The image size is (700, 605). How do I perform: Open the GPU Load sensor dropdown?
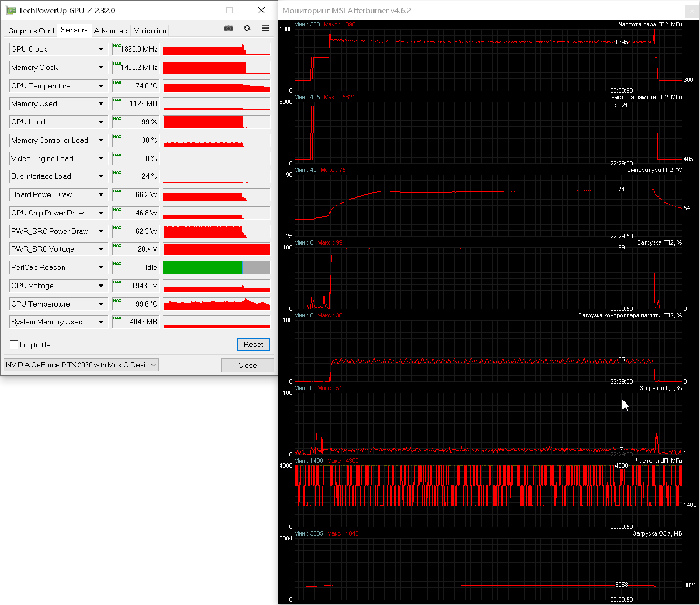(x=101, y=122)
